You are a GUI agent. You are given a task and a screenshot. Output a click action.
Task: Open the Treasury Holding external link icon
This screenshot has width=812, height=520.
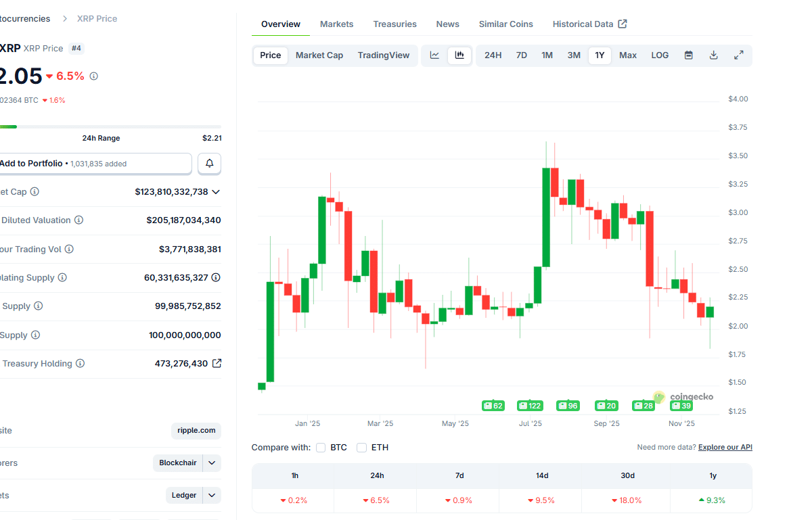pyautogui.click(x=217, y=363)
